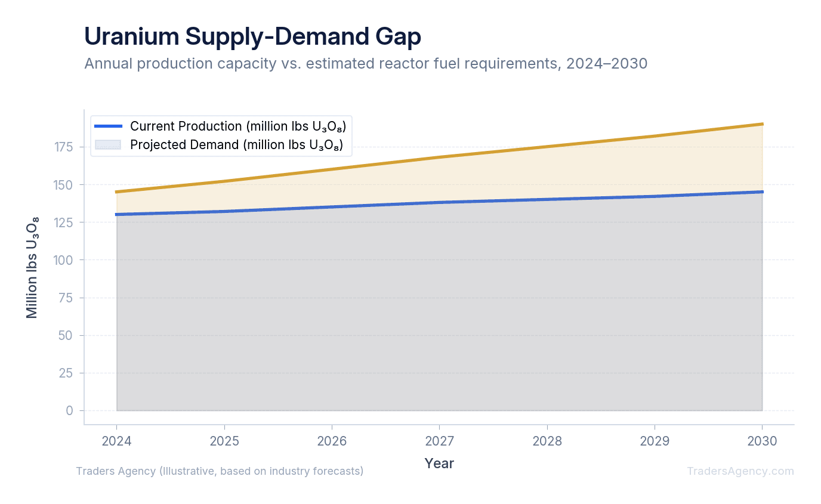This screenshot has height=504, width=821.
Task: Click the 'Year' x-axis title
Action: pyautogui.click(x=439, y=463)
